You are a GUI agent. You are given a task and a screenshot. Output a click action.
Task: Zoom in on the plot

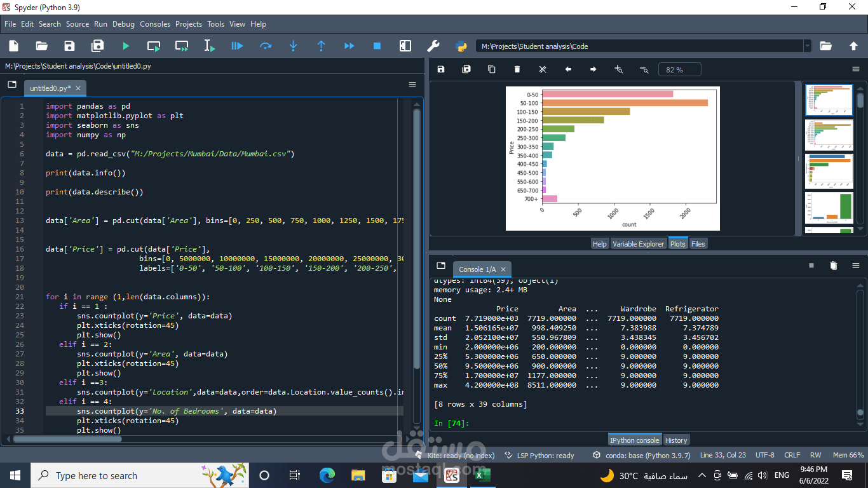[x=619, y=69]
